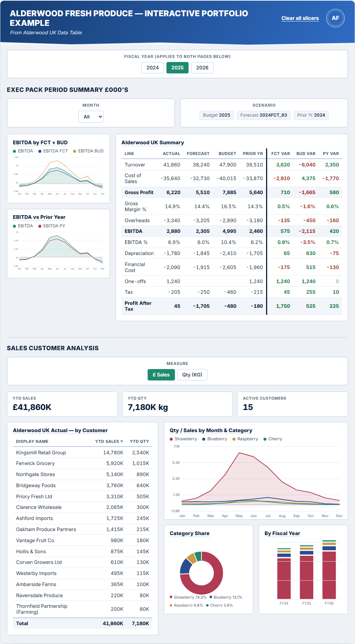Select the Vantage Fruit Co row

click(83, 540)
